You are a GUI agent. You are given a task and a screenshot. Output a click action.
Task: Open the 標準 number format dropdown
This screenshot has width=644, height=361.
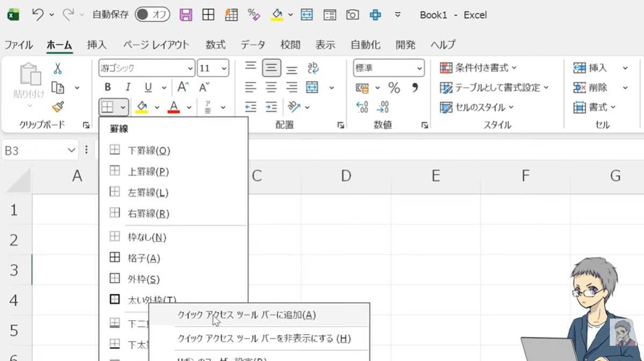coord(419,68)
